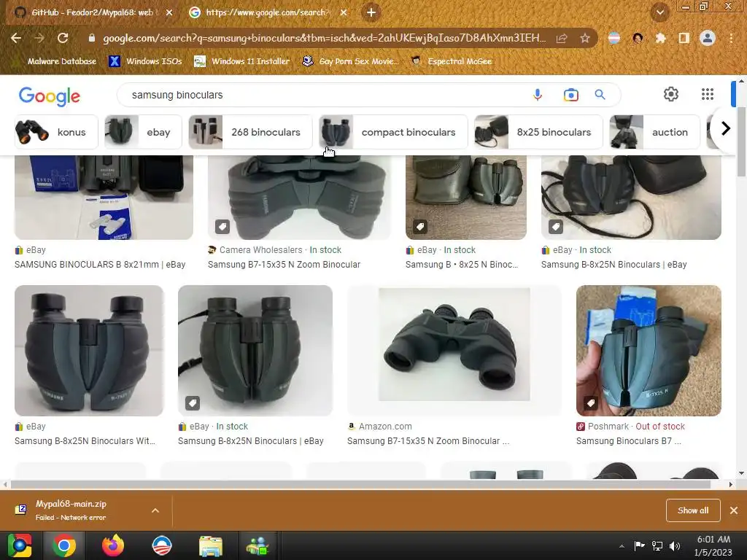Select the ebay filter chip
The width and height of the screenshot is (747, 560).
pos(143,132)
